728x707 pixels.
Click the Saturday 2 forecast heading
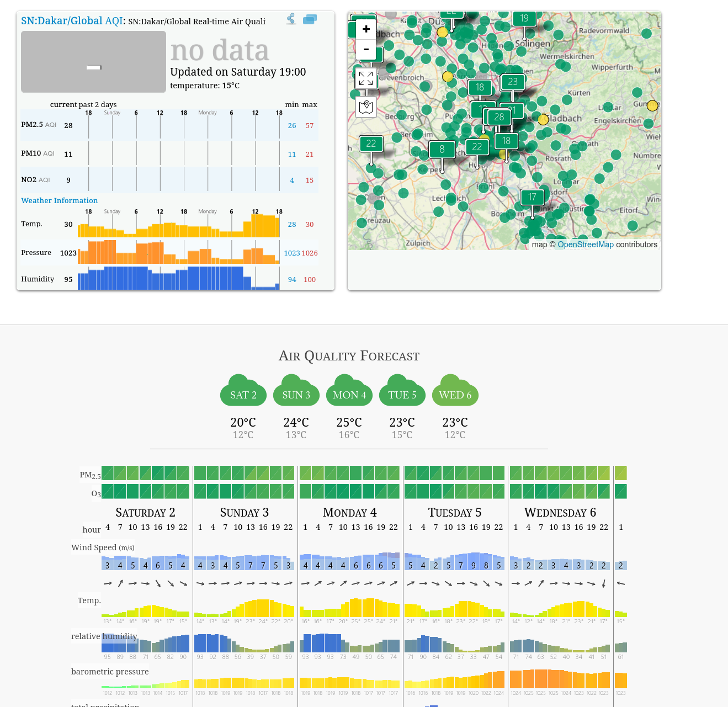146,513
